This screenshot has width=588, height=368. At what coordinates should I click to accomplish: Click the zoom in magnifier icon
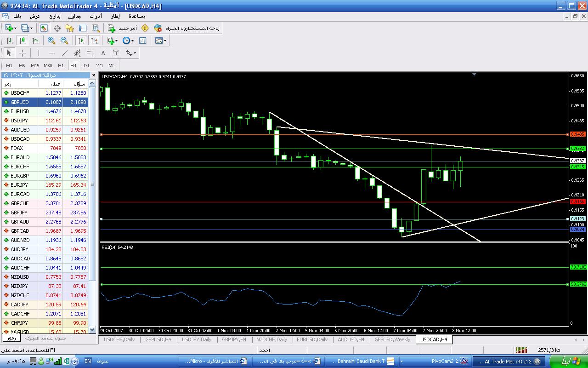(51, 40)
